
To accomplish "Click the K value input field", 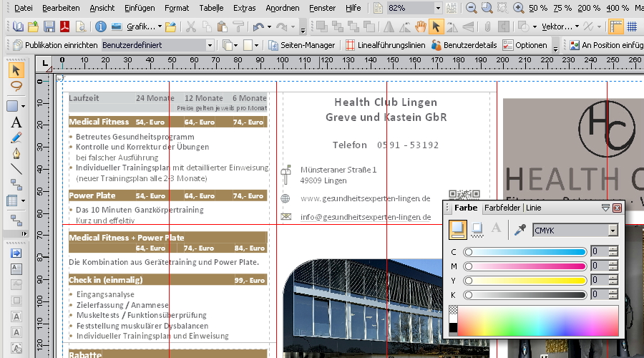I will pyautogui.click(x=598, y=294).
